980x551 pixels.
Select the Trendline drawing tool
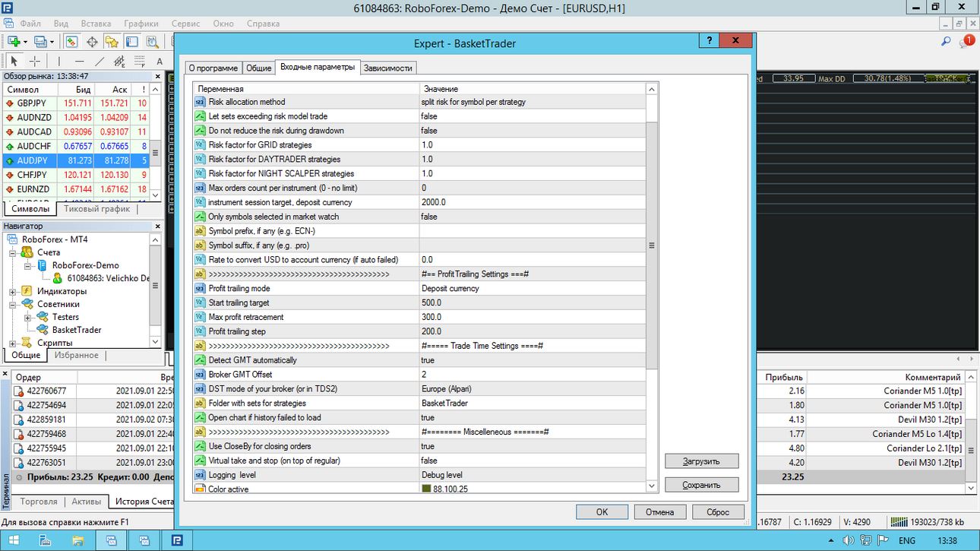pos(100,61)
